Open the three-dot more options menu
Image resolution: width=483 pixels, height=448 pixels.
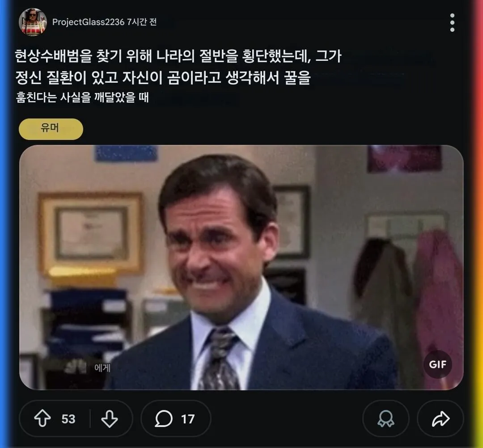(x=452, y=22)
